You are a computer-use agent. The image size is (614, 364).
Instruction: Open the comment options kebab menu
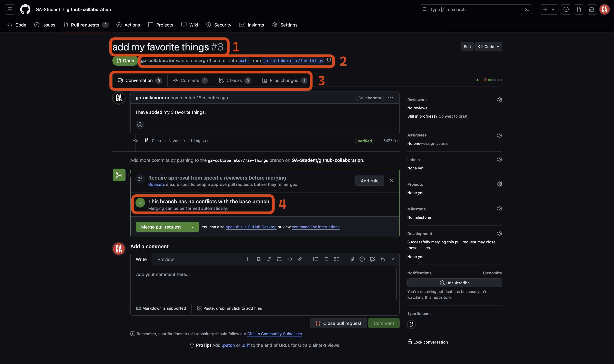pos(390,98)
